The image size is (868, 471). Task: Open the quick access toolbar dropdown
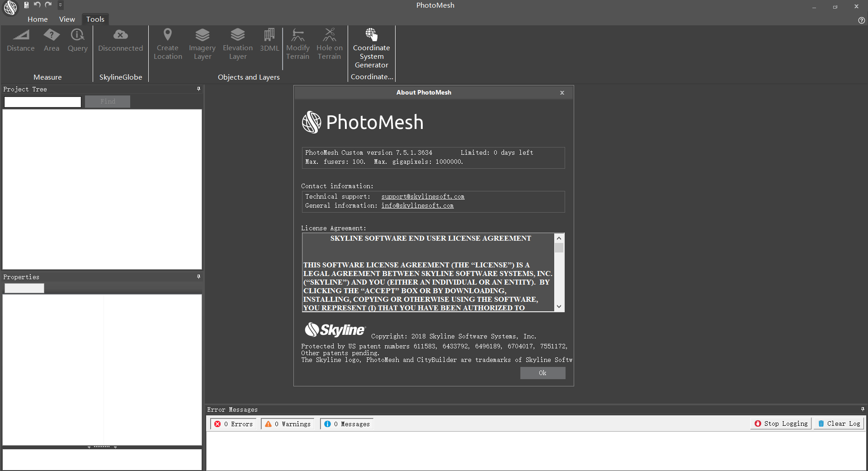pyautogui.click(x=60, y=5)
